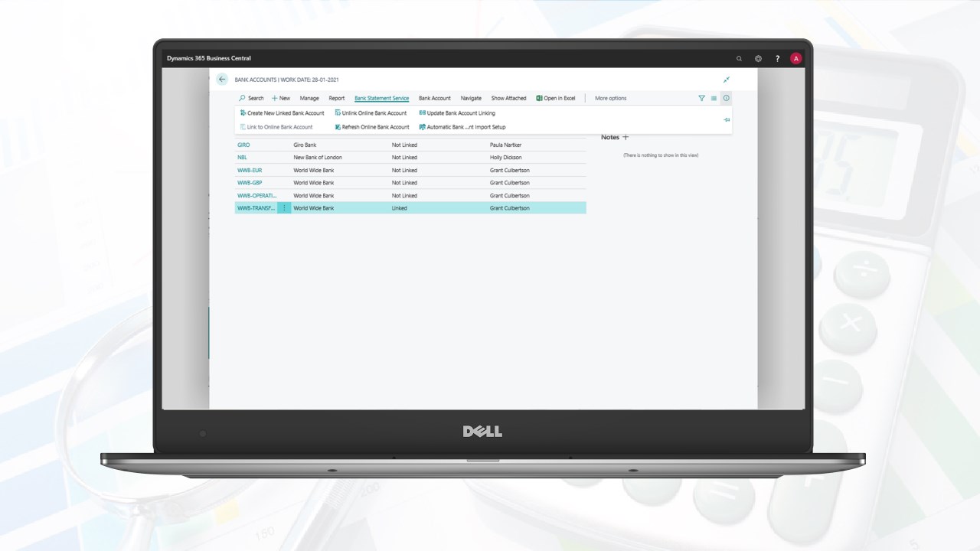Open row options dots for WWB-TRANSF row

click(x=284, y=208)
